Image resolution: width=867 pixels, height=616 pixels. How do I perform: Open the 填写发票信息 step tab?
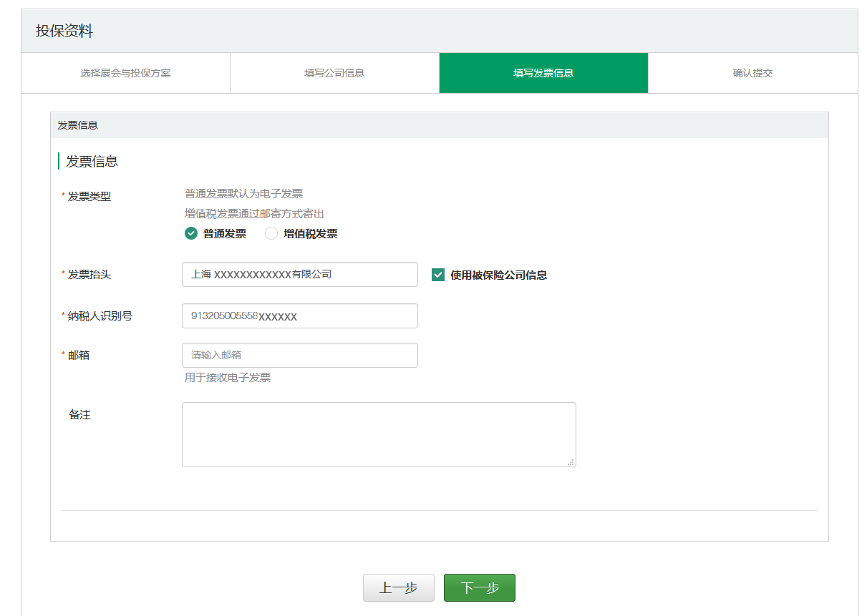pos(543,73)
